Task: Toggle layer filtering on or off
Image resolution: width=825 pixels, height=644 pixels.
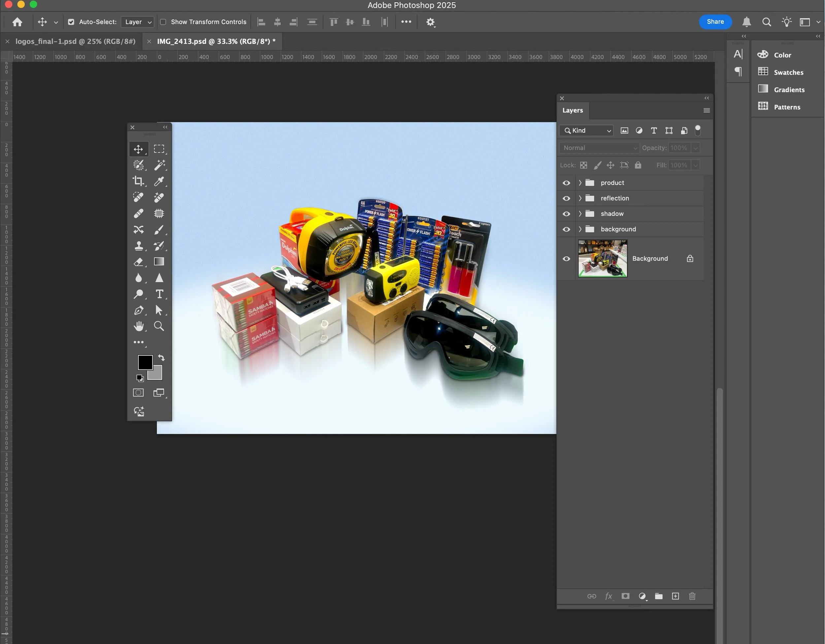Action: tap(698, 130)
